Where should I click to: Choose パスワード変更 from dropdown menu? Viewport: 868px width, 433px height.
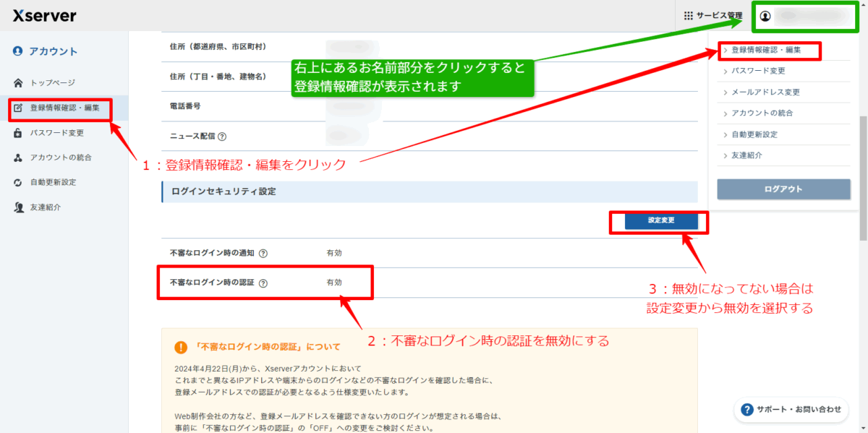[758, 71]
